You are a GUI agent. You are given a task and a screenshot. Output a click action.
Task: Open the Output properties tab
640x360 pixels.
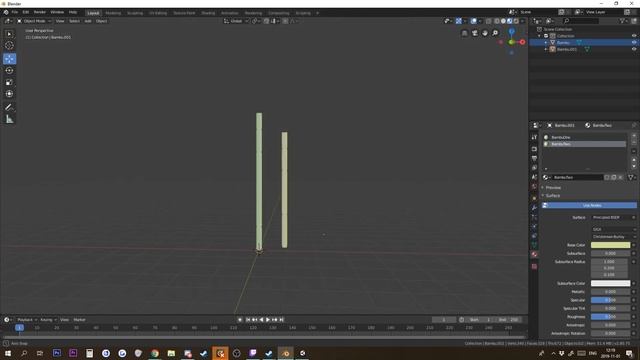[x=534, y=158]
